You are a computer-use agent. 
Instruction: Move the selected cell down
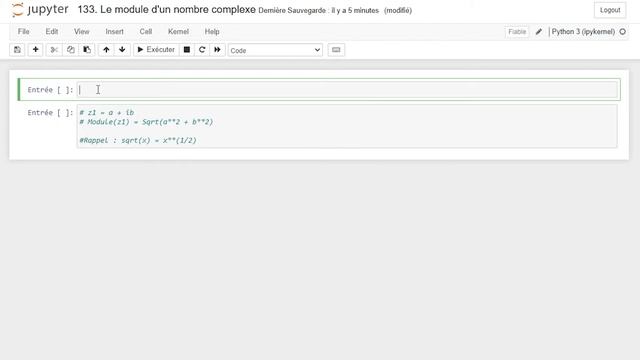tap(122, 50)
